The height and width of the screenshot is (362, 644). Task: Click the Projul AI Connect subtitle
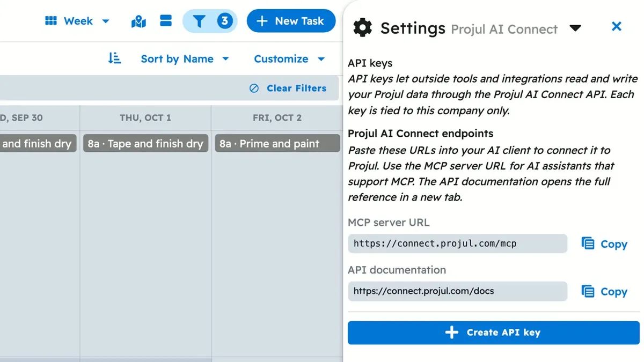point(504,29)
